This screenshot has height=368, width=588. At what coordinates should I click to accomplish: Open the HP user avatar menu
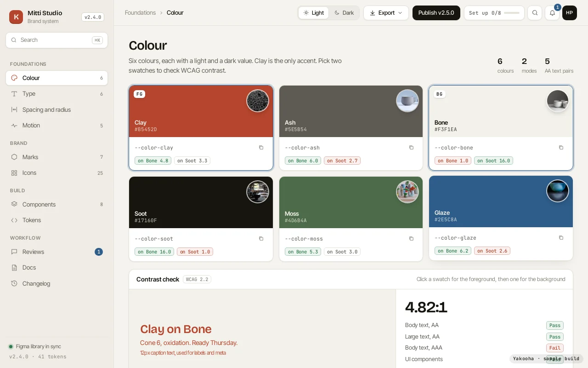tap(570, 13)
